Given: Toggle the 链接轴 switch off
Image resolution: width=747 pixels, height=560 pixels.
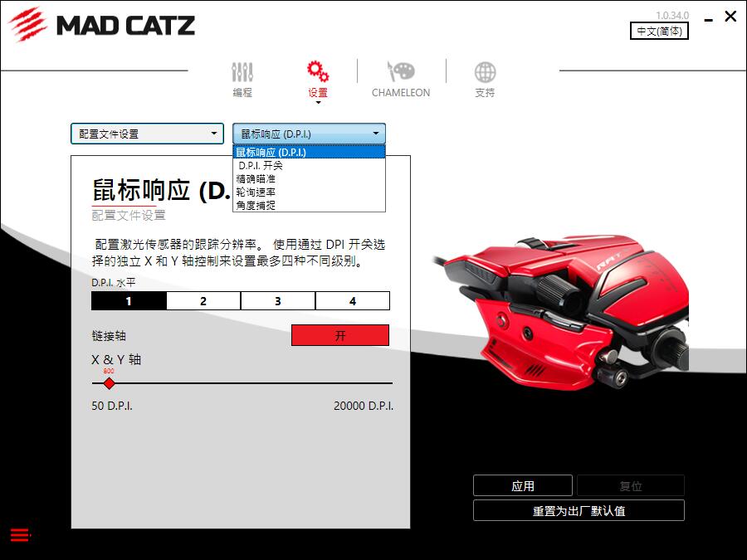Looking at the screenshot, I should [x=339, y=334].
